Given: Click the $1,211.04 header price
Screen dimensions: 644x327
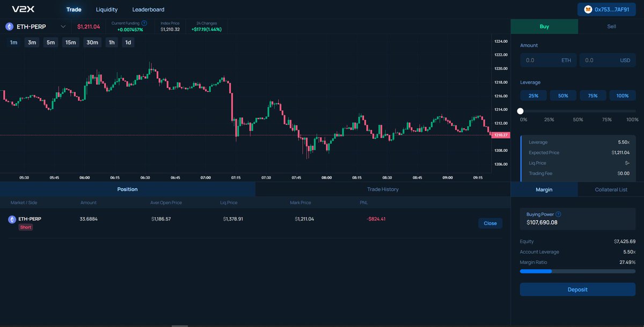Looking at the screenshot, I should tap(89, 26).
